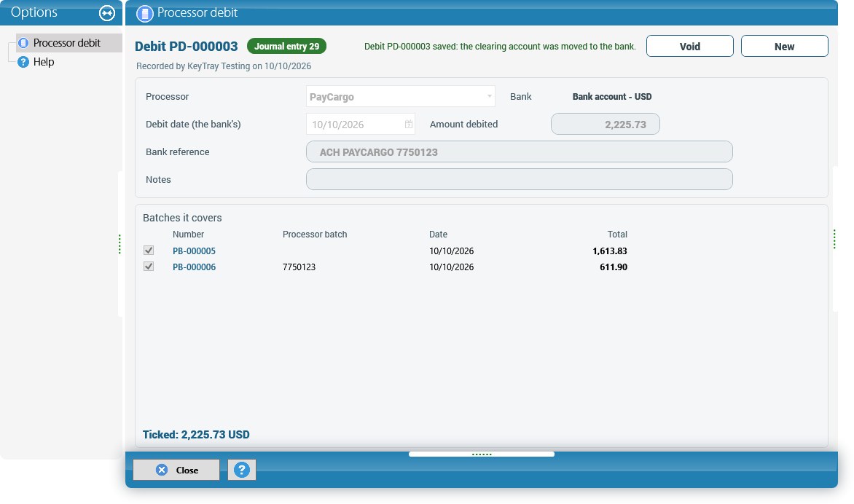Open the calendar picker for Debit date
Screen dimensions: 854x504
click(x=409, y=124)
